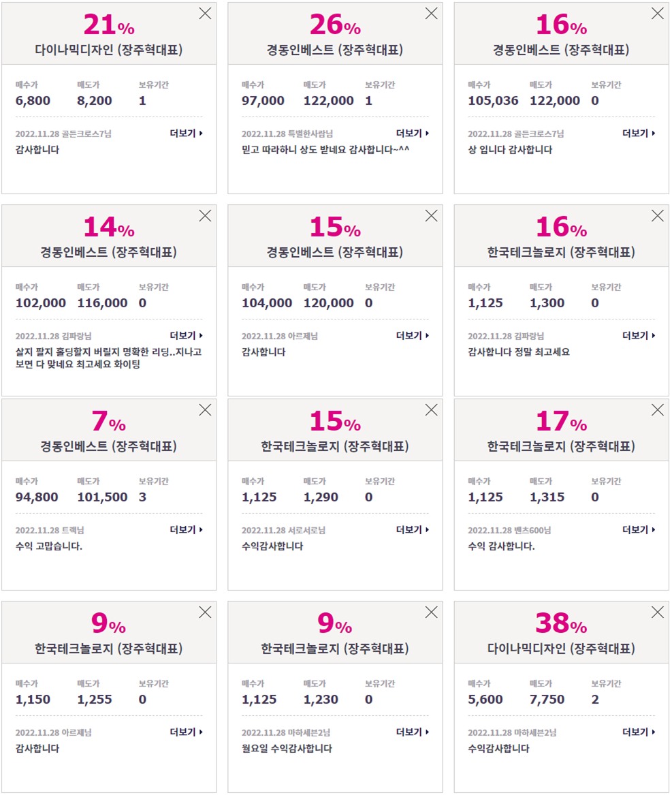
Task: Click 더보기 on the 38% 마하세븐2님 review
Action: point(639,732)
